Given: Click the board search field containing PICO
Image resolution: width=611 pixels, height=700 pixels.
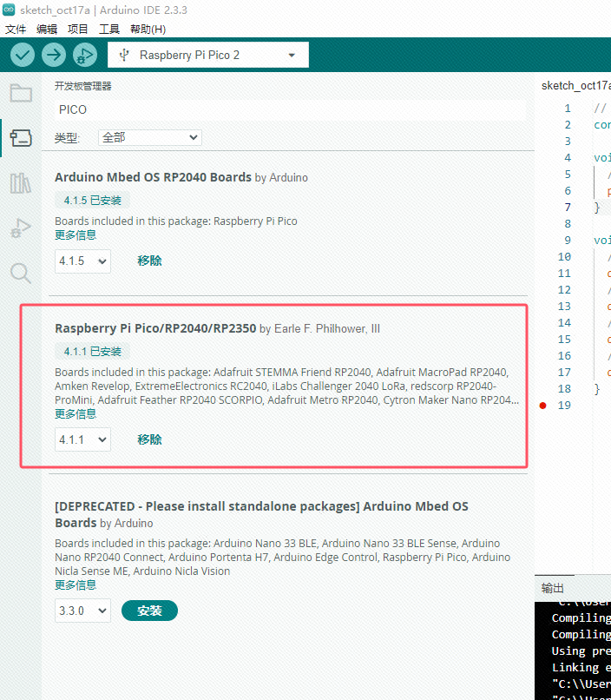Looking at the screenshot, I should [289, 110].
